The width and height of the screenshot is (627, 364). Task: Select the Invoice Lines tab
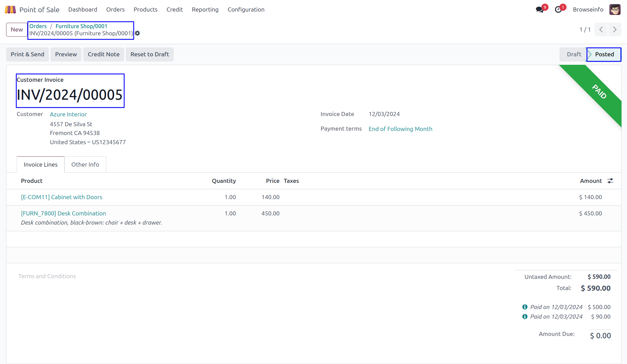(x=41, y=165)
